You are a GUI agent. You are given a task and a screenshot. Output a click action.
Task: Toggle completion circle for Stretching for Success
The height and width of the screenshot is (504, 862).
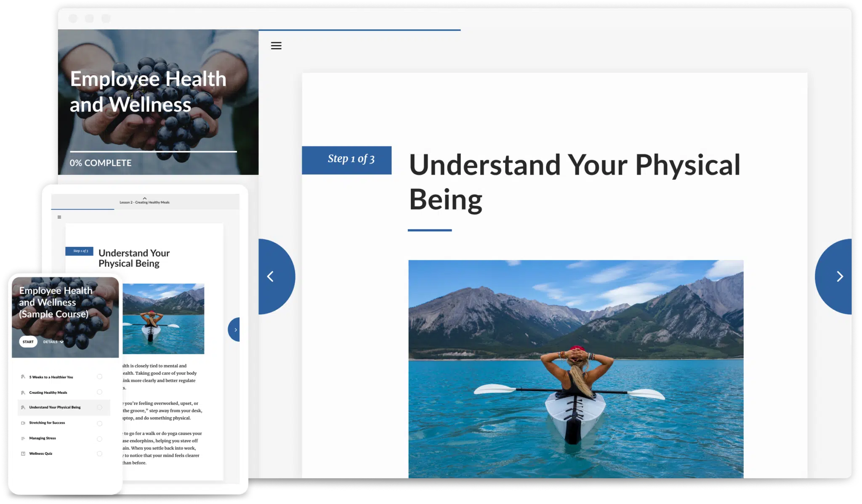(100, 423)
